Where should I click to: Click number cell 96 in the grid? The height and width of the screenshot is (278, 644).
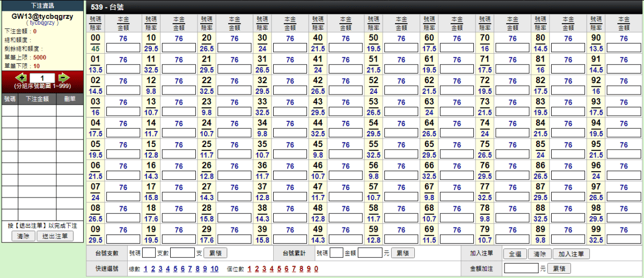click(596, 171)
